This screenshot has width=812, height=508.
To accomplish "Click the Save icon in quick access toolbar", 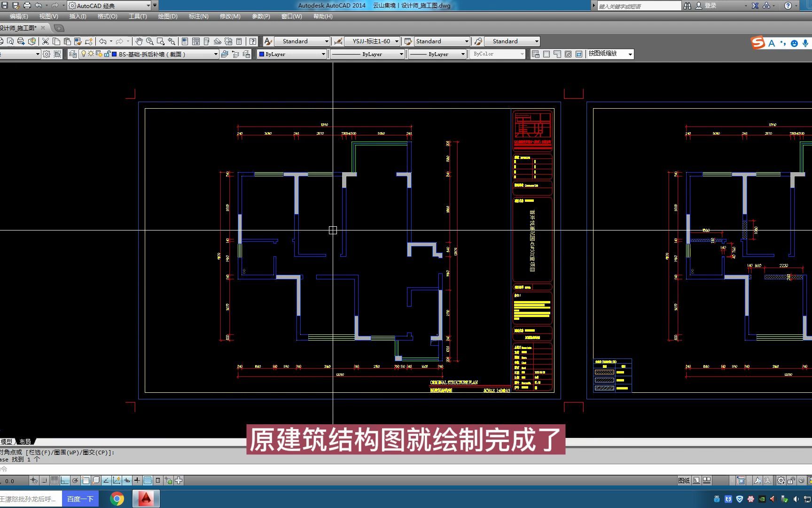I will pos(5,6).
